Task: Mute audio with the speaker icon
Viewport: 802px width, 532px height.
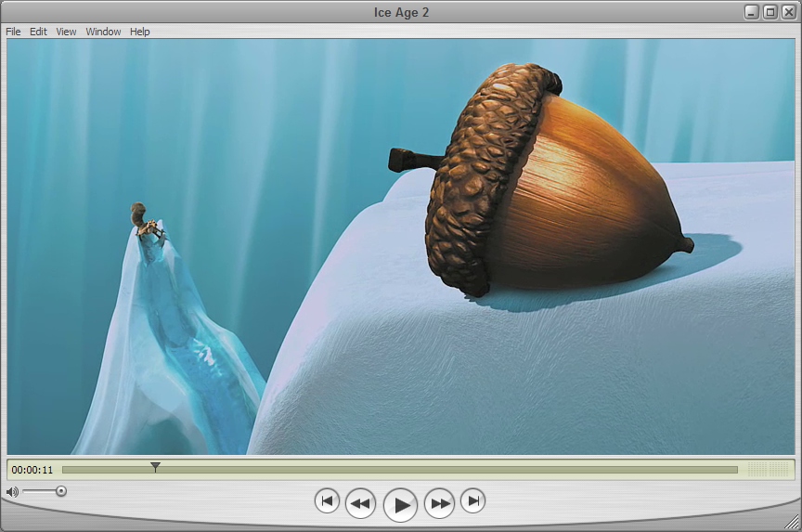Action: 12,492
